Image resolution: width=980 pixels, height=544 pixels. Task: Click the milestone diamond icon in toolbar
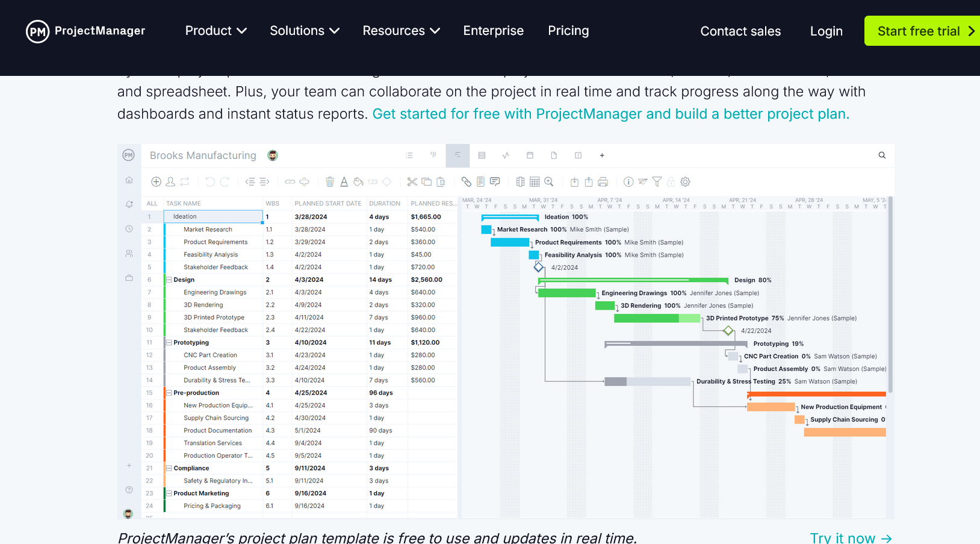(387, 182)
